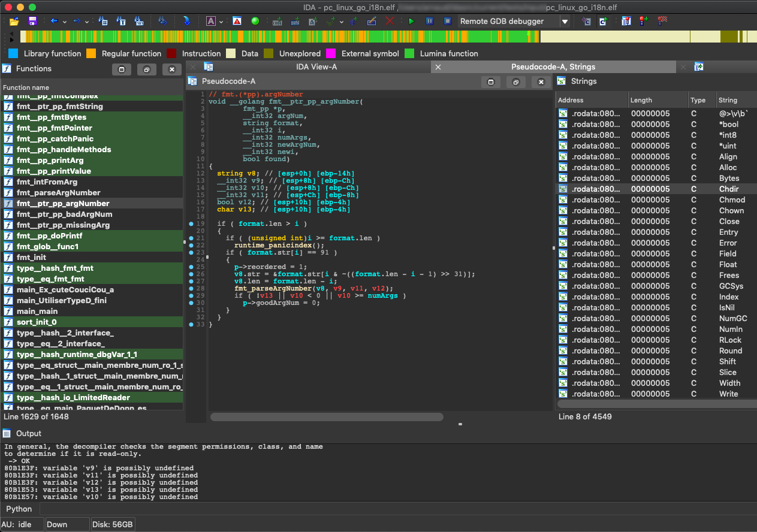757x532 pixels.
Task: Open a file with the folder toolbar icon
Action: [x=14, y=20]
